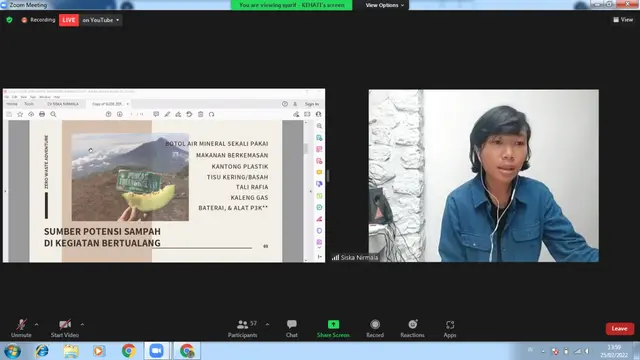Collapse the Acrobat right tools pane

[x=319, y=257]
